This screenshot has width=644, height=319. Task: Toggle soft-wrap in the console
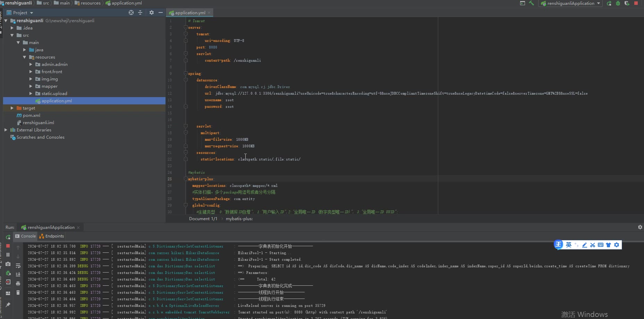pyautogui.click(x=18, y=266)
